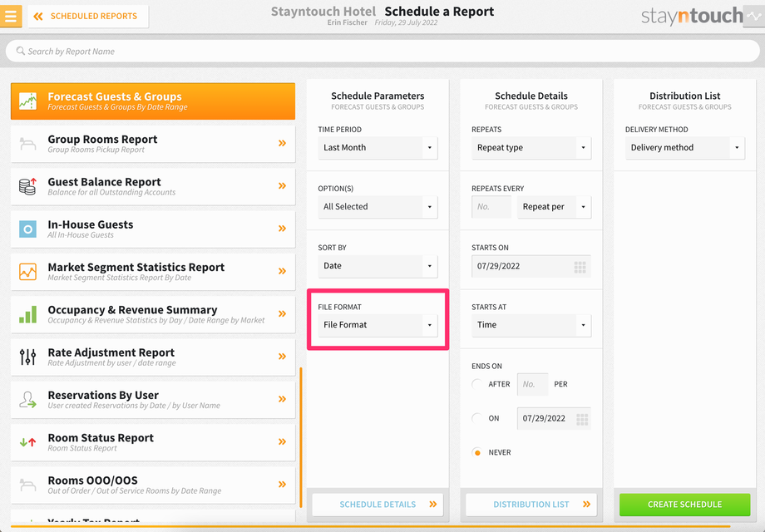
Task: Open Market Segment Statistics via its chevron
Action: click(x=282, y=271)
